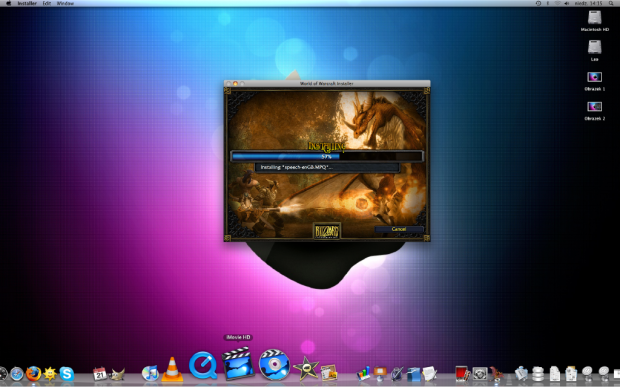Click the Blizzard logo in installer

click(x=327, y=231)
